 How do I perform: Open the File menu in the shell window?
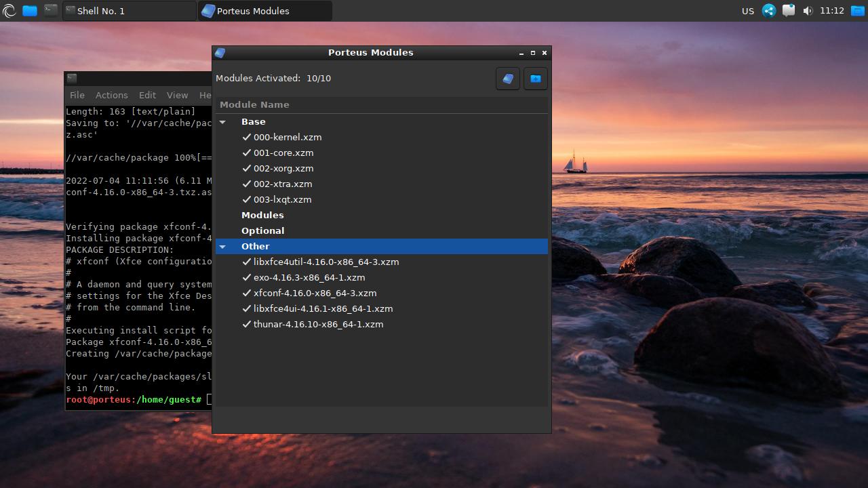point(77,95)
